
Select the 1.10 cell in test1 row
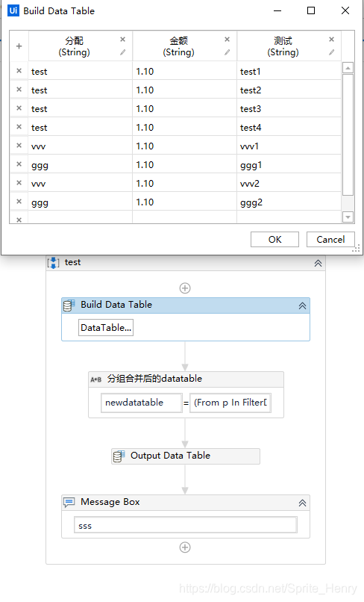[184, 71]
